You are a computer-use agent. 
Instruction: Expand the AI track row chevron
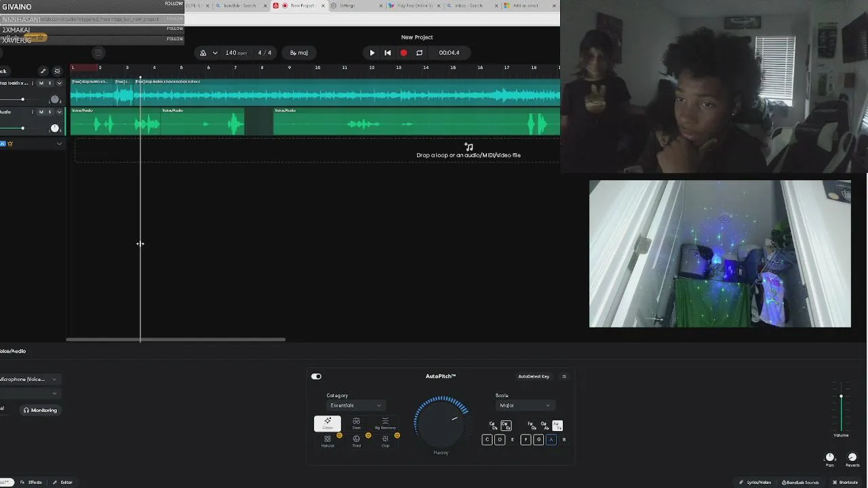coord(59,144)
